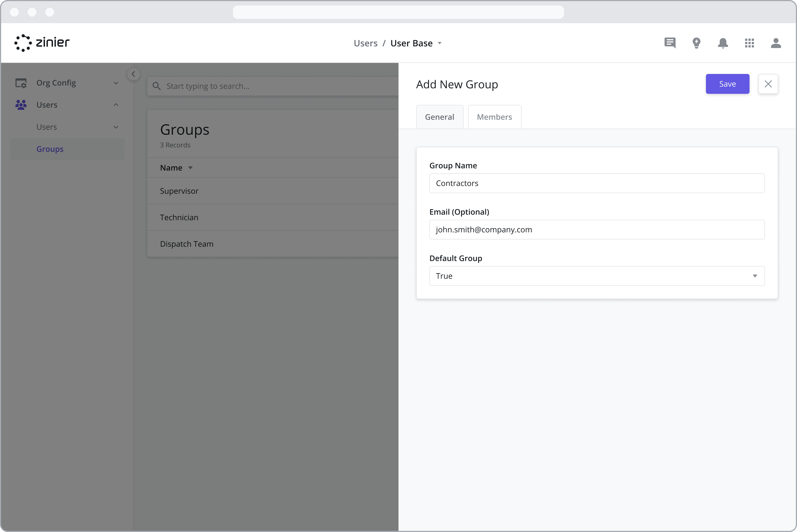Open the Default Group dropdown
The height and width of the screenshot is (532, 797).
[597, 276]
